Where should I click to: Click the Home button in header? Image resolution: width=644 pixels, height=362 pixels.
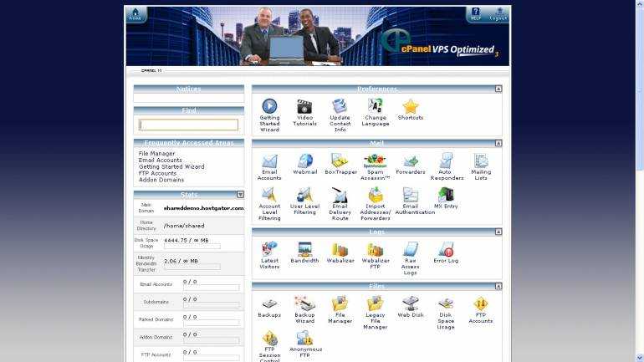[135, 14]
